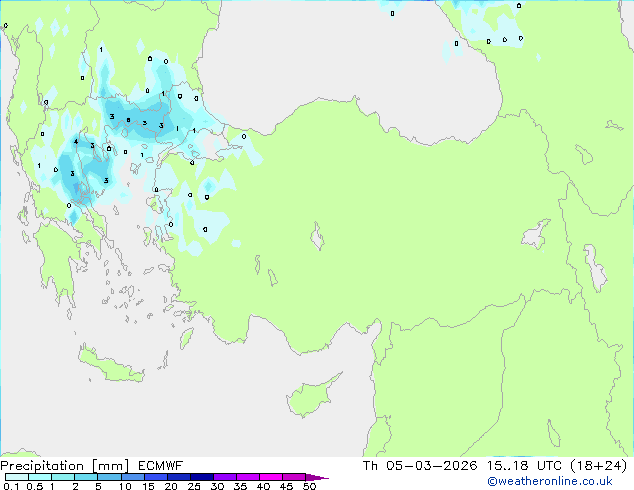The height and width of the screenshot is (490, 634).
Task: Click the 25–30 mm dark navy legend box
Action: pyautogui.click(x=201, y=477)
